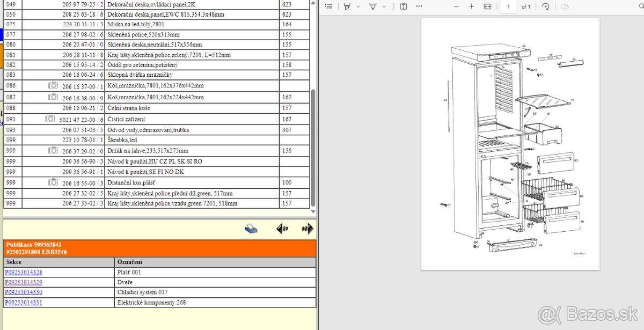Select 'Dveře' section cell
Image resolution: width=644 pixels, height=330 pixels.
[x=215, y=282]
